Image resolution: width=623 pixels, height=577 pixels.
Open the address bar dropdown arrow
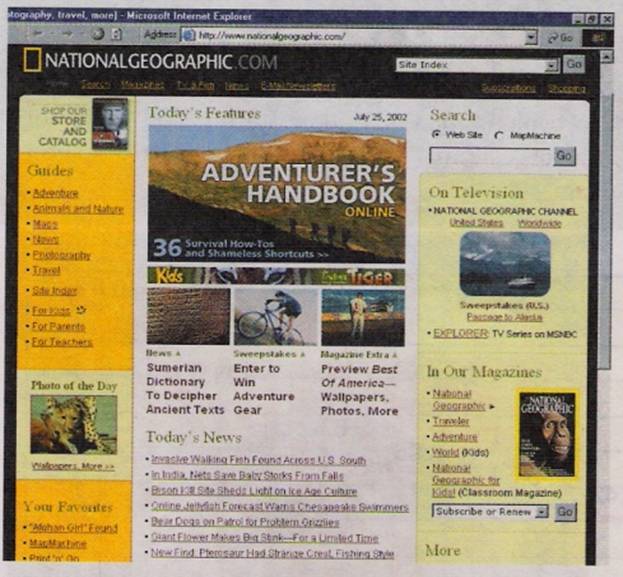click(x=531, y=38)
